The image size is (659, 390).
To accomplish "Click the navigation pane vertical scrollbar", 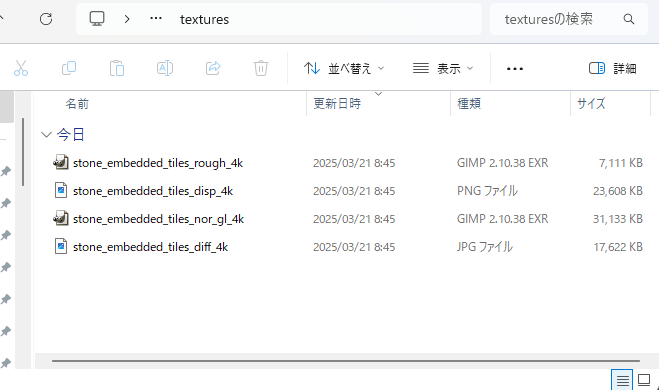I will [23, 152].
